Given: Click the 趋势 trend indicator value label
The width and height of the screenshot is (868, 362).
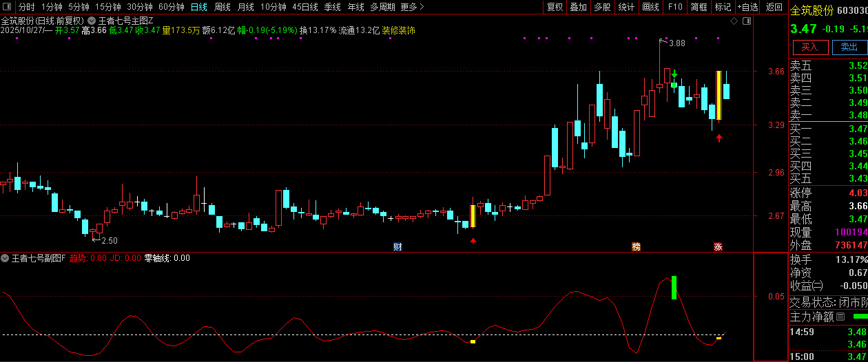Looking at the screenshot, I should [x=88, y=258].
